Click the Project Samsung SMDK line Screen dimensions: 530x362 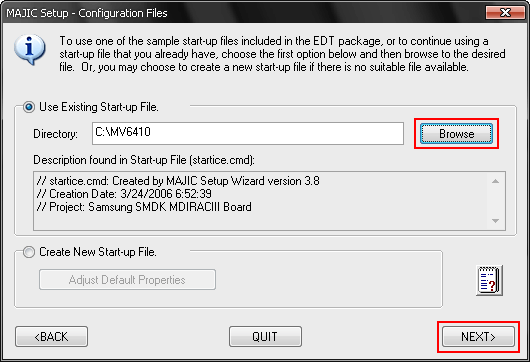[x=144, y=207]
